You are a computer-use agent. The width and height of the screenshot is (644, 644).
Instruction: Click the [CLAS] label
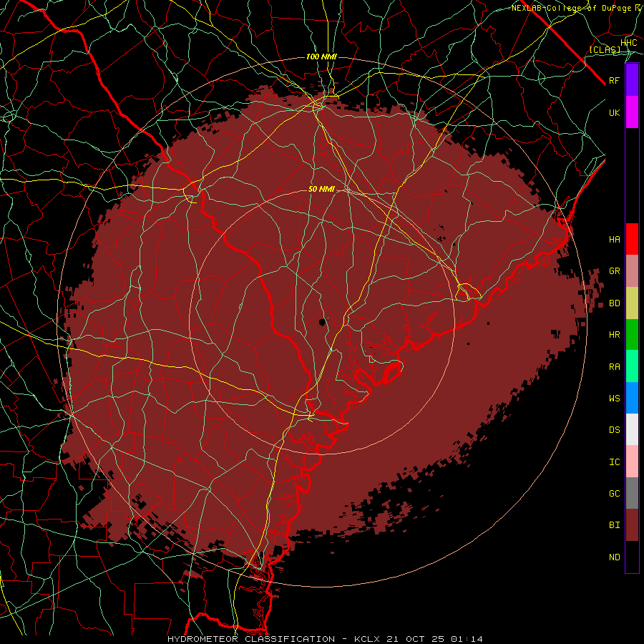click(x=605, y=49)
